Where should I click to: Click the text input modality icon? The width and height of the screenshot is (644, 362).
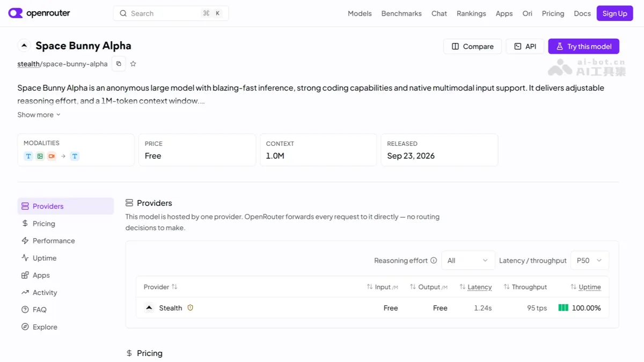pos(28,156)
